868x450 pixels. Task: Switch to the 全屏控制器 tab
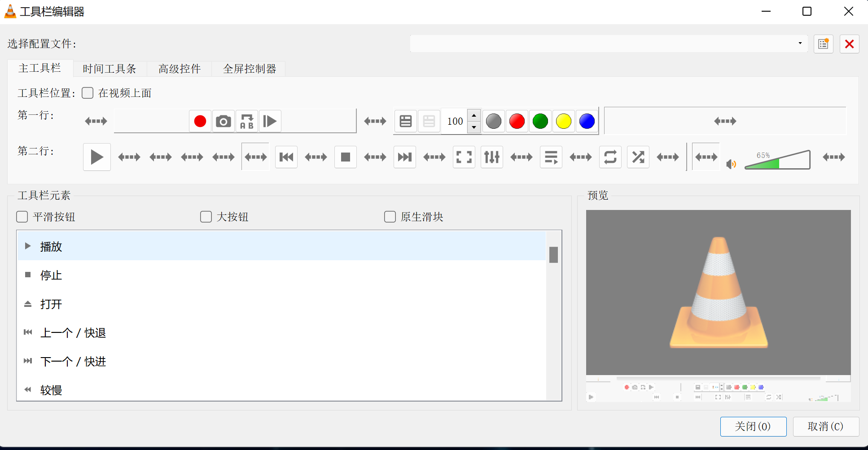(x=250, y=69)
